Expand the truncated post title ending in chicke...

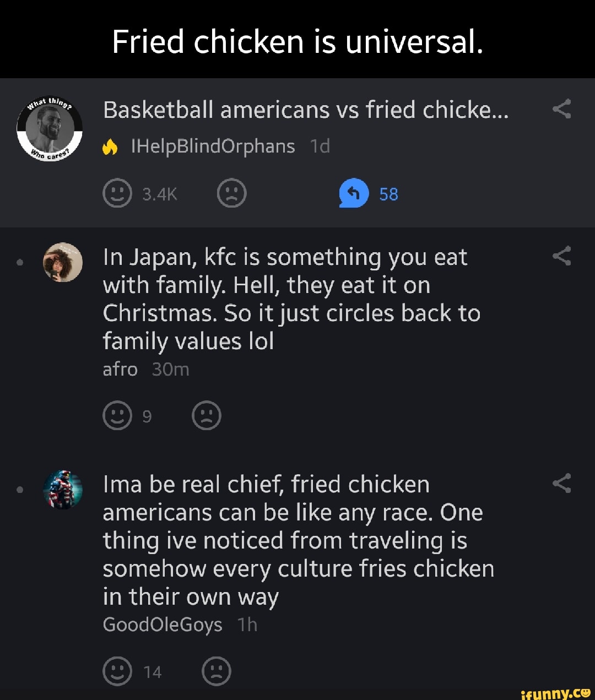[305, 110]
